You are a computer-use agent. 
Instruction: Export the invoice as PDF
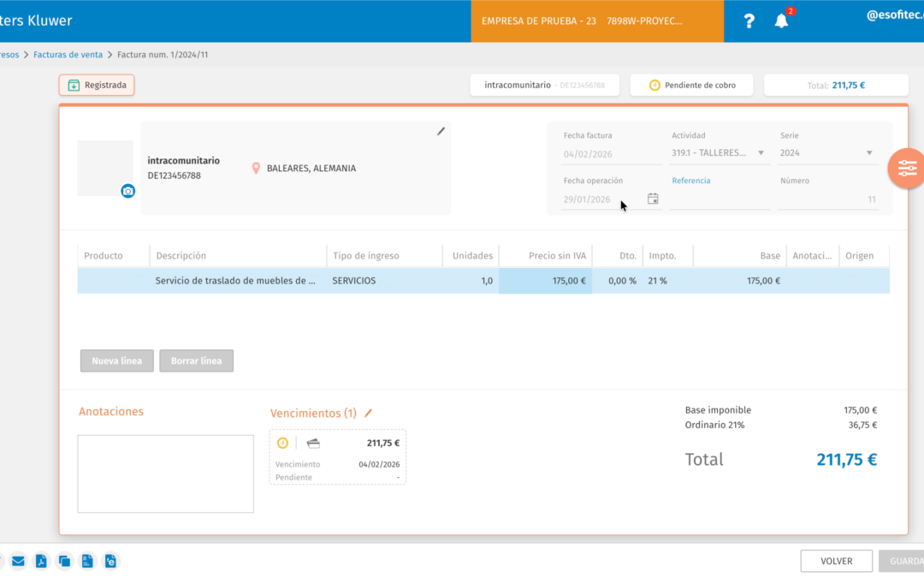point(41,561)
